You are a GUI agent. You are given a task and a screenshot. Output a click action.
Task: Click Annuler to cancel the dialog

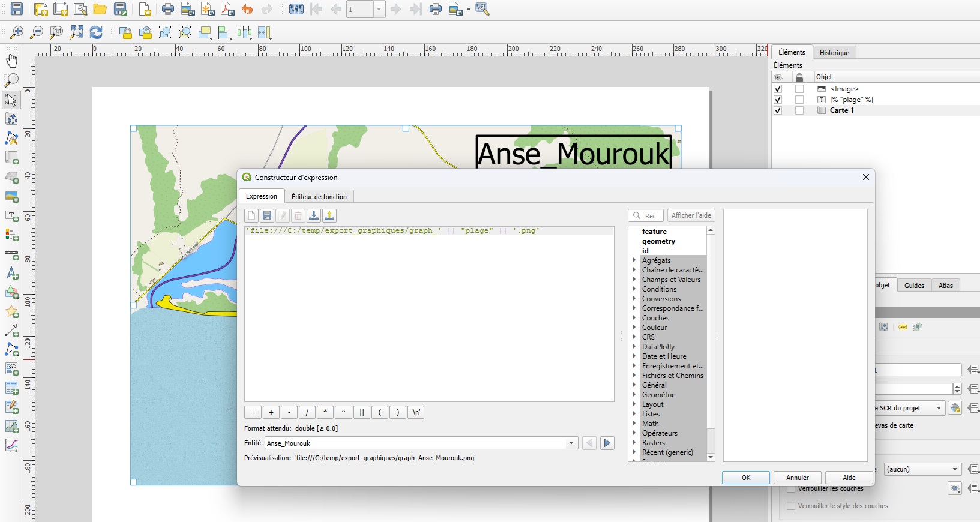[x=798, y=478]
